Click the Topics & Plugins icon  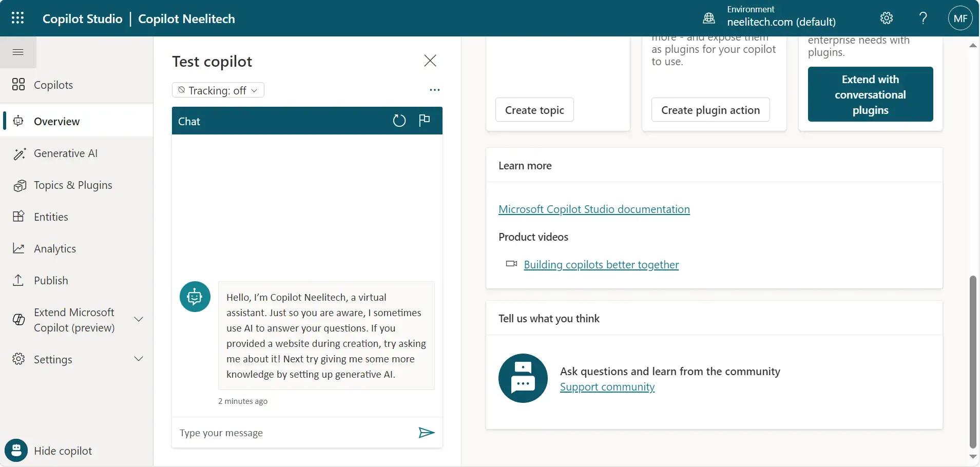(19, 185)
